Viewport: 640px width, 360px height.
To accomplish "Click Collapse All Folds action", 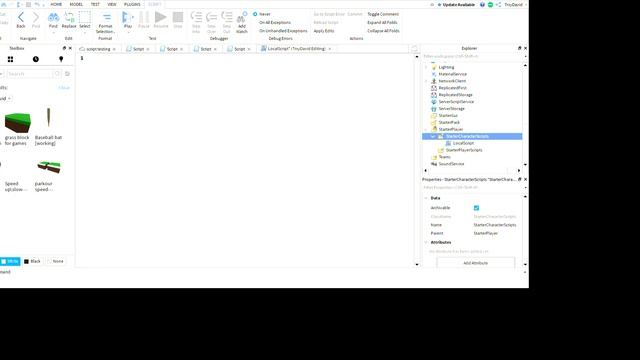I will [383, 31].
